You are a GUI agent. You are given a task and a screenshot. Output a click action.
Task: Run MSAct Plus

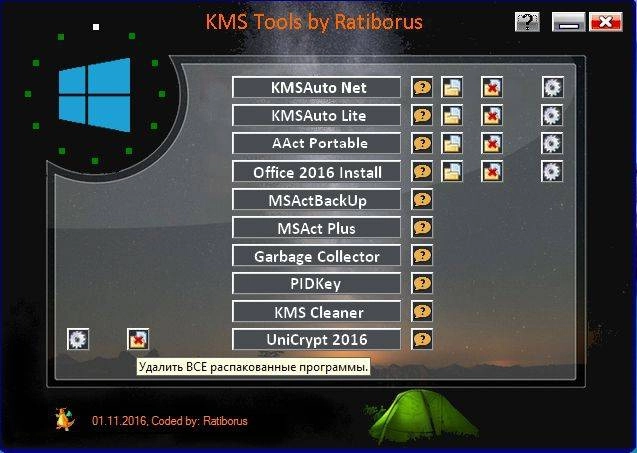pyautogui.click(x=316, y=228)
